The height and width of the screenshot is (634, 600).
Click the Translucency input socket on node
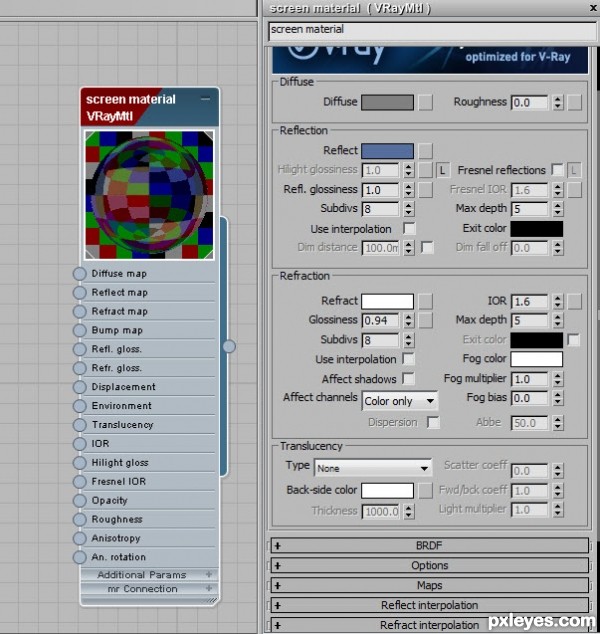80,425
